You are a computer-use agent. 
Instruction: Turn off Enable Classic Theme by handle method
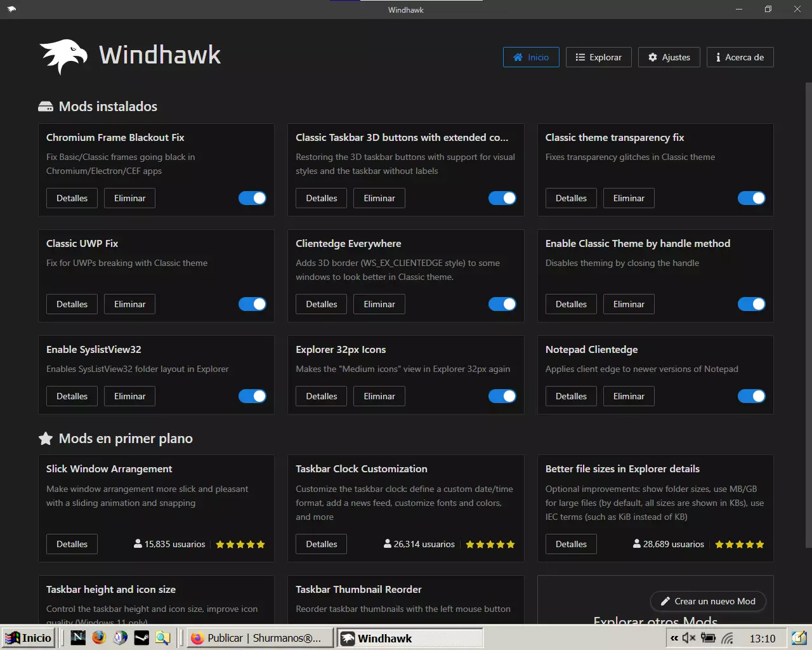coord(752,304)
